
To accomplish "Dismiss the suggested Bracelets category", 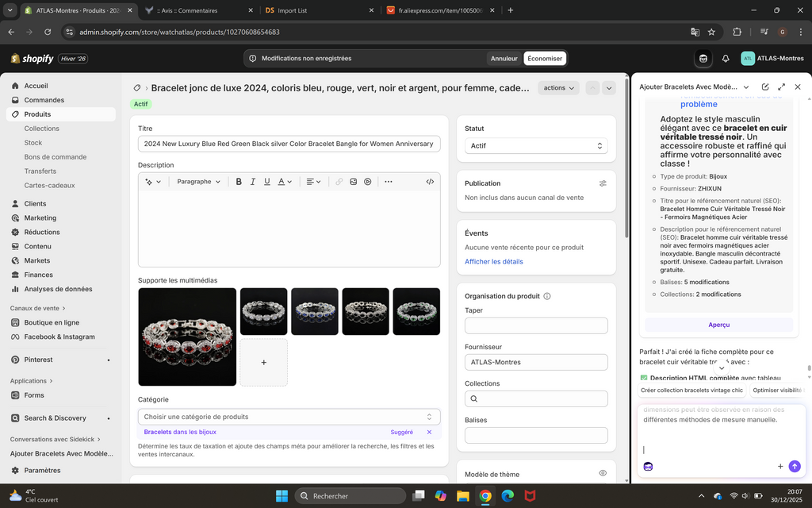I will 429,432.
